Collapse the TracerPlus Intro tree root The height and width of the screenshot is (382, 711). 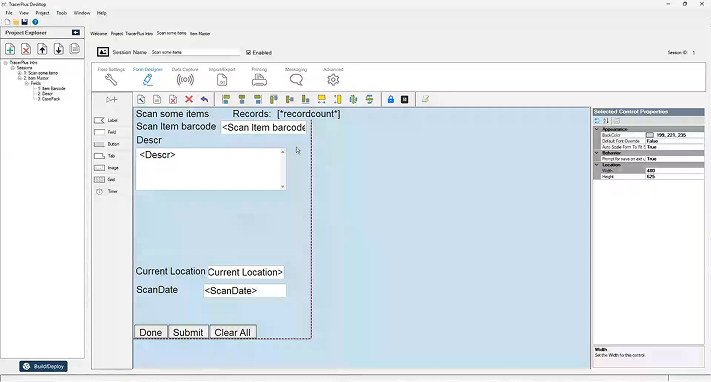click(x=6, y=63)
